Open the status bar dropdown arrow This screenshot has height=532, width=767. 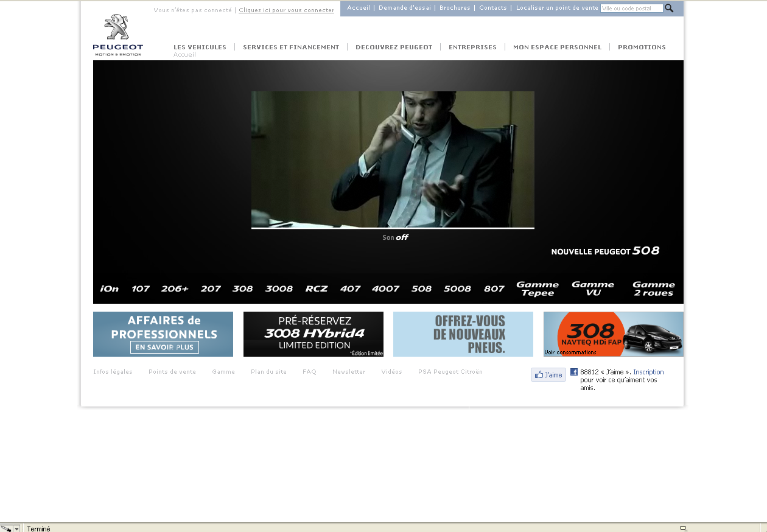[17, 528]
